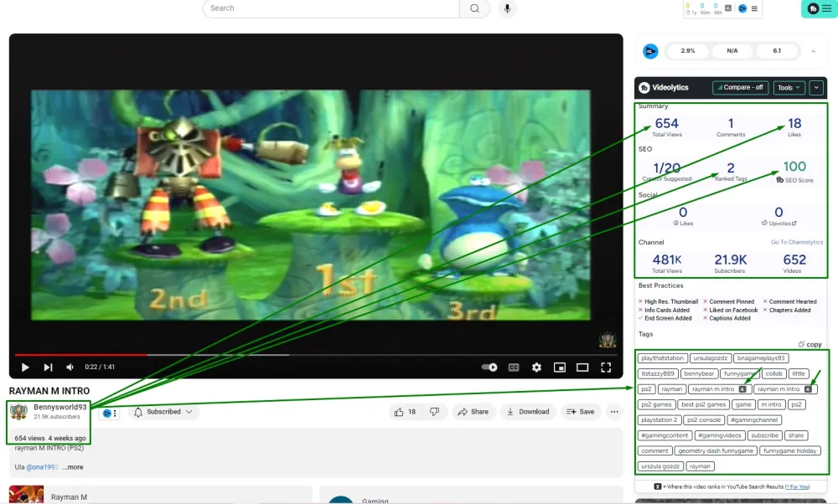Click the ps2 console tag
Screen dimensions: 838x504
(703, 420)
